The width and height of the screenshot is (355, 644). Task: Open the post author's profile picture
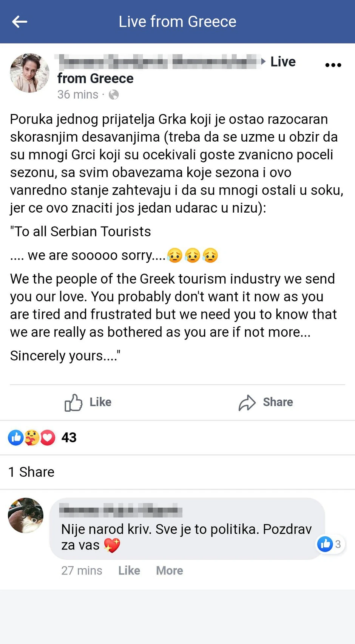click(29, 73)
